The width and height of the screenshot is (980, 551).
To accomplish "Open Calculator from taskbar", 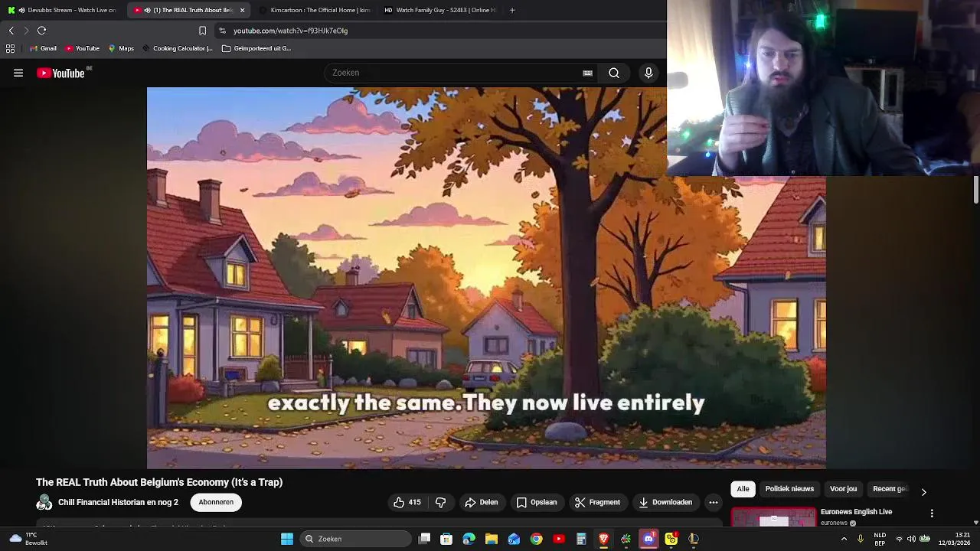I will tap(581, 539).
